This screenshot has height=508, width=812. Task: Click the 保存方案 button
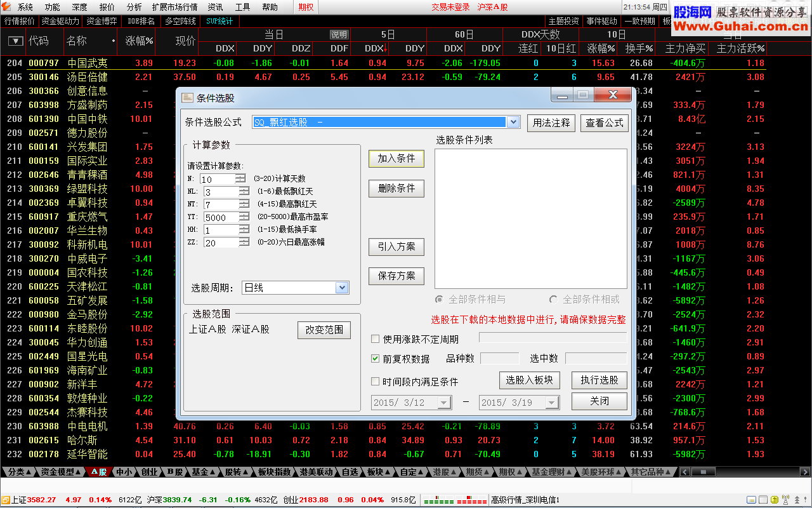396,276
